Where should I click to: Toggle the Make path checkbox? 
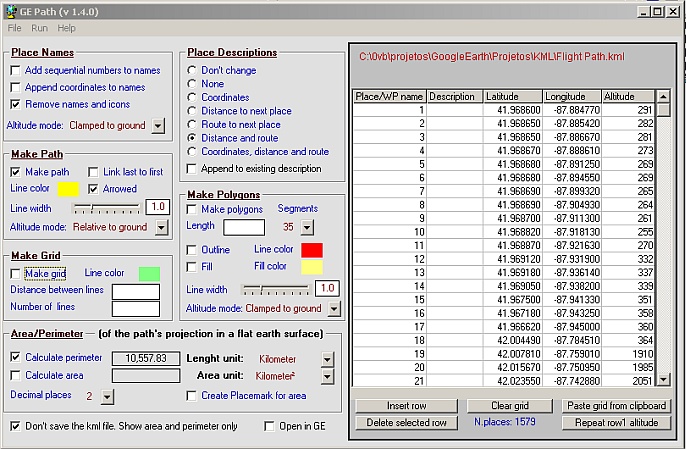click(15, 172)
